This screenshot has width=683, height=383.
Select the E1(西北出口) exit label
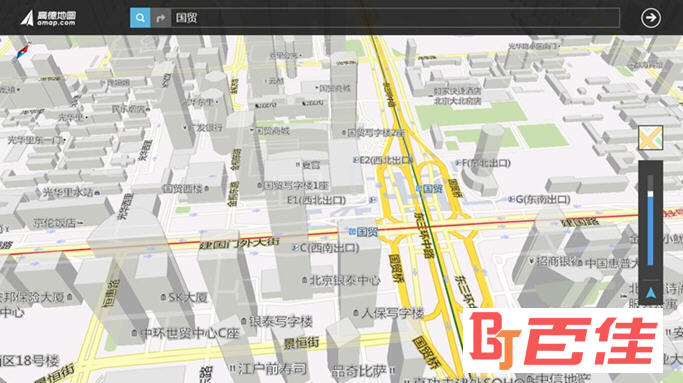317,200
